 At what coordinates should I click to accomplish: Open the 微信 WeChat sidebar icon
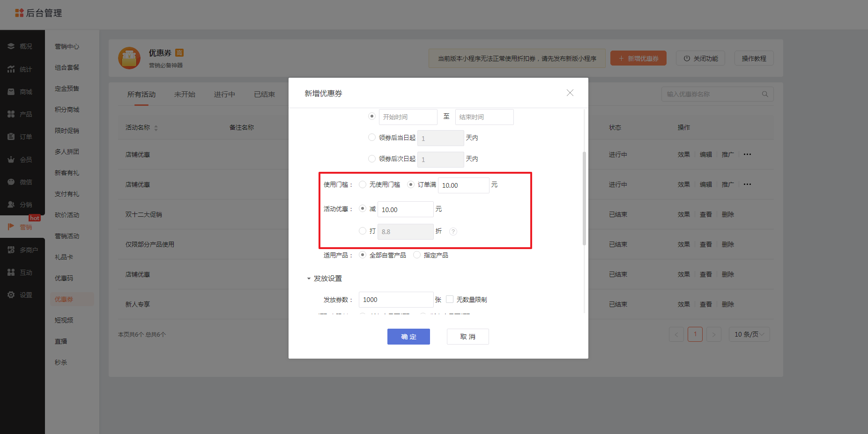tap(11, 182)
